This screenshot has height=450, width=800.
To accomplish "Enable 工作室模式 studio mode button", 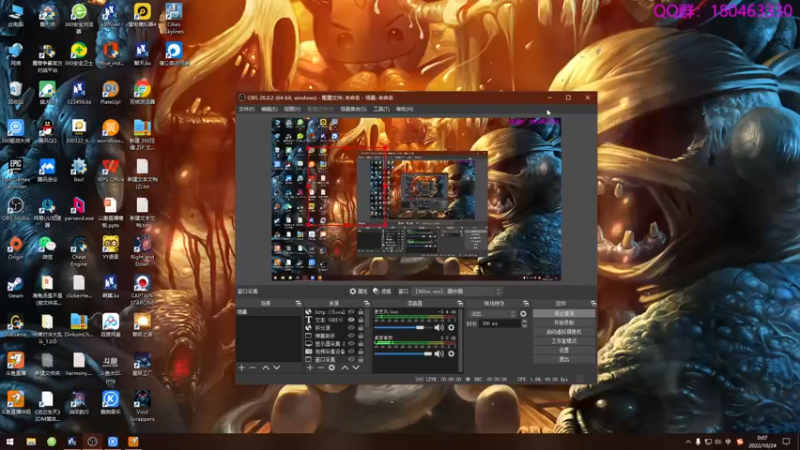I will (564, 341).
